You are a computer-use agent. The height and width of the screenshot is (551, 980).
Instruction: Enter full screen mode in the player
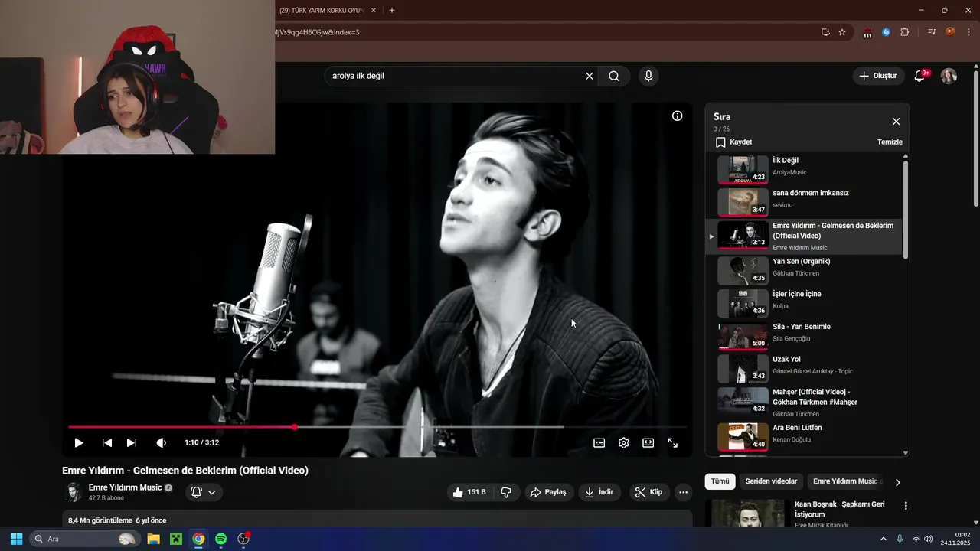click(x=673, y=442)
